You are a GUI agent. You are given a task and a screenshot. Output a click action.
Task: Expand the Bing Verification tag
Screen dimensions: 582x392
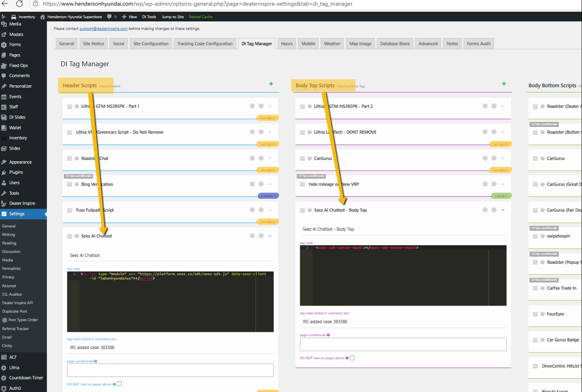point(270,184)
